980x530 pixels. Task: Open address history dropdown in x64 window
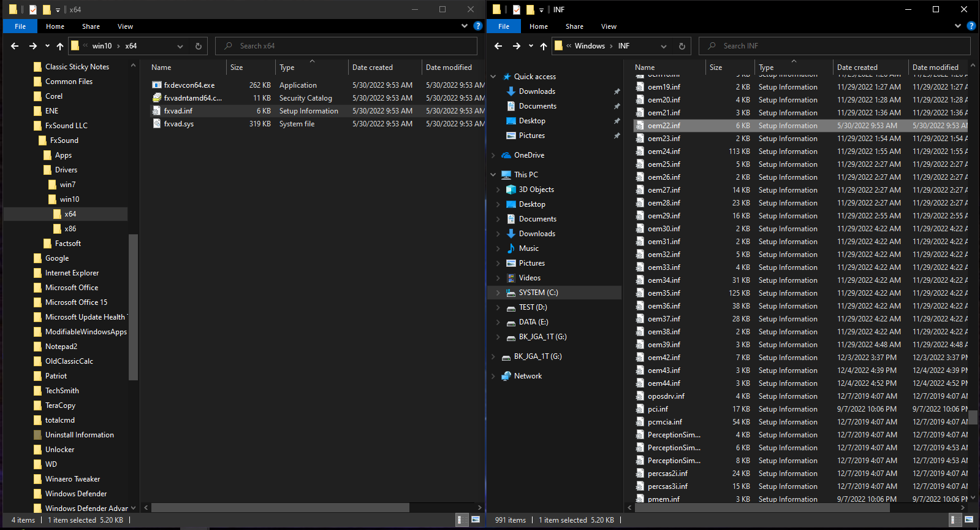coord(180,46)
